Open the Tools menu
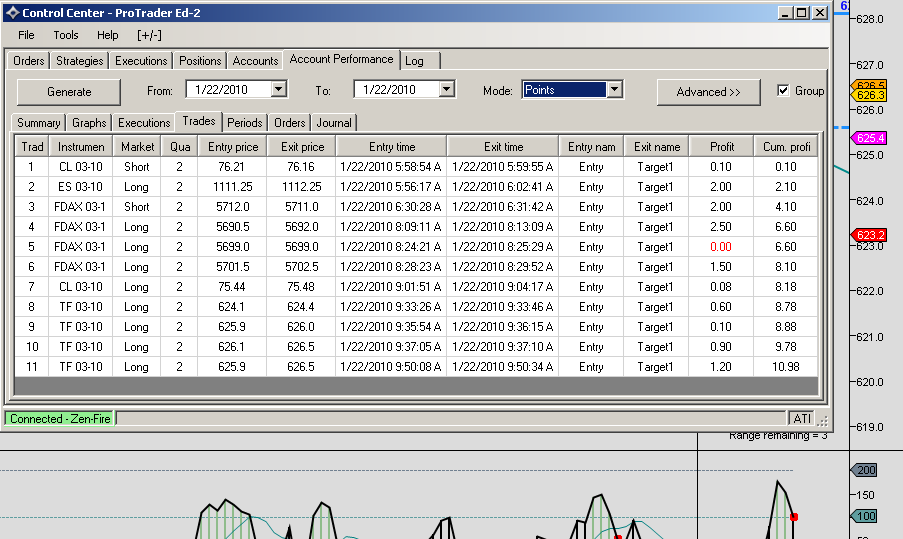903x539 pixels. tap(66, 35)
